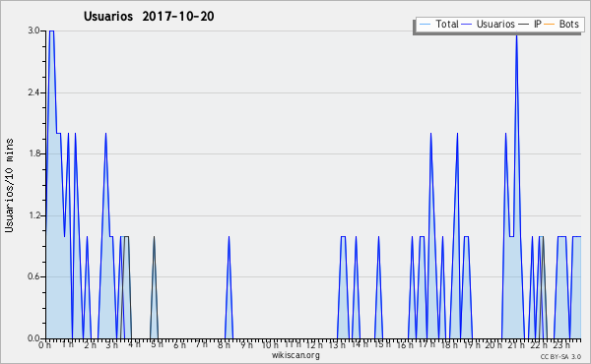Image resolution: width=591 pixels, height=364 pixels.
Task: Select the Usuarios legend label
Action: pyautogui.click(x=495, y=24)
